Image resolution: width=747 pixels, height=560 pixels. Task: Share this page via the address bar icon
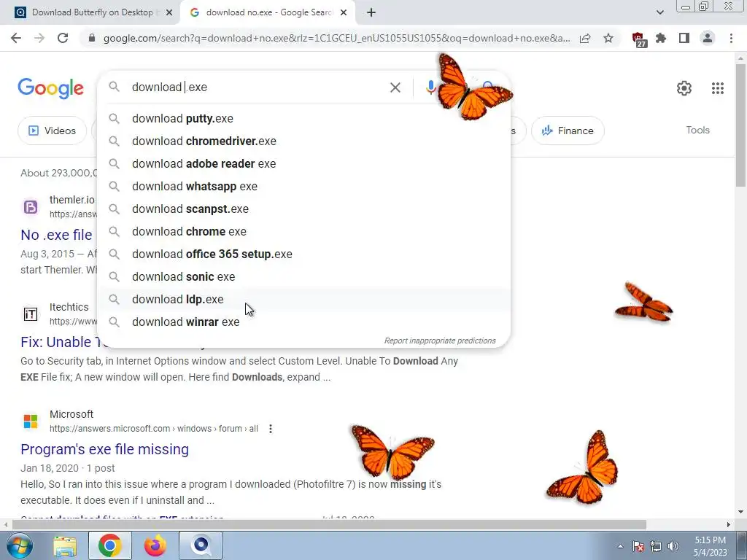coord(585,38)
